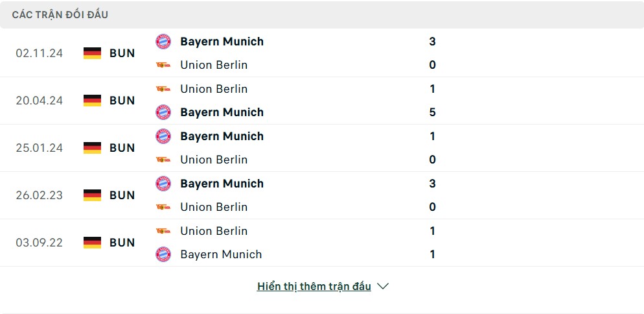The image size is (644, 314).
Task: Click Bayern Munich crest in 03.09.22 match
Action: click(x=163, y=254)
